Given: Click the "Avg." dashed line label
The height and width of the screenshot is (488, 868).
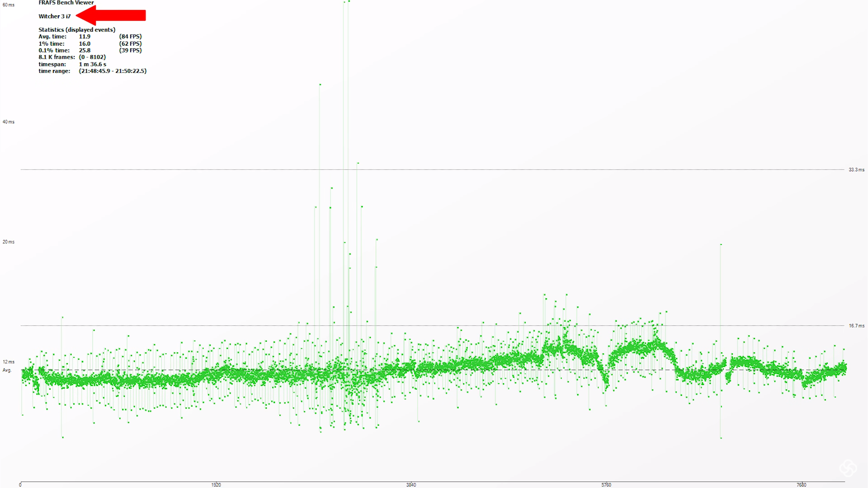Looking at the screenshot, I should [x=7, y=371].
